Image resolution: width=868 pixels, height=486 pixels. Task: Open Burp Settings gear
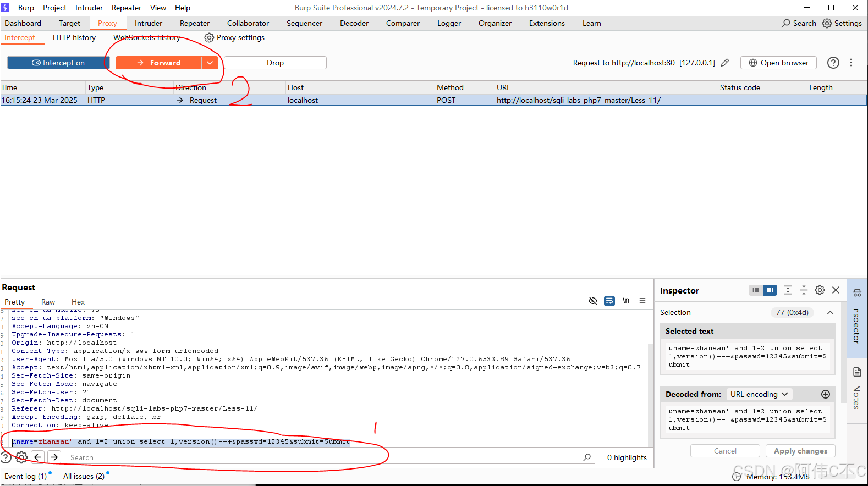click(827, 23)
